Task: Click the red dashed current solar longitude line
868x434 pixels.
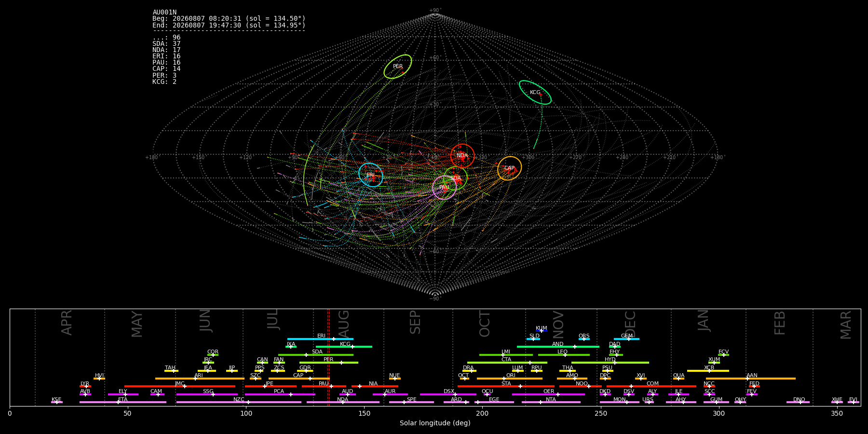Action: pos(328,357)
